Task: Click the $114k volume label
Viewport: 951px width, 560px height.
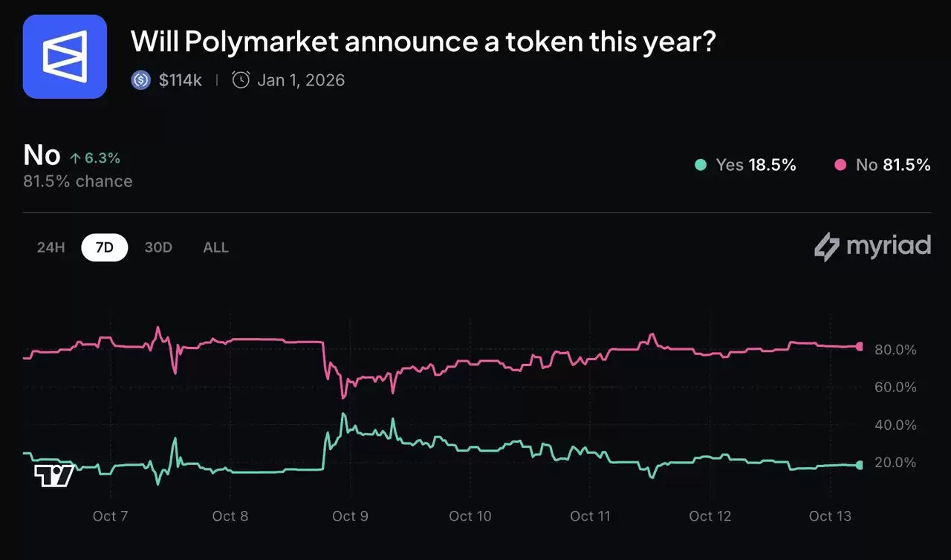Action: 180,79
